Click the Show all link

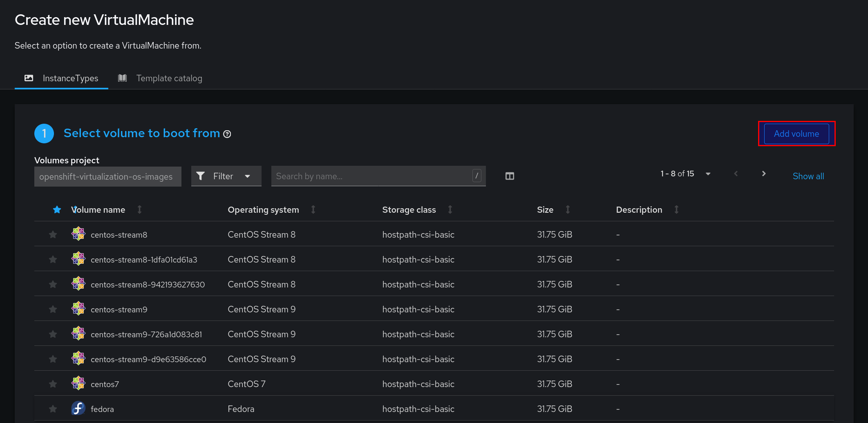(808, 176)
